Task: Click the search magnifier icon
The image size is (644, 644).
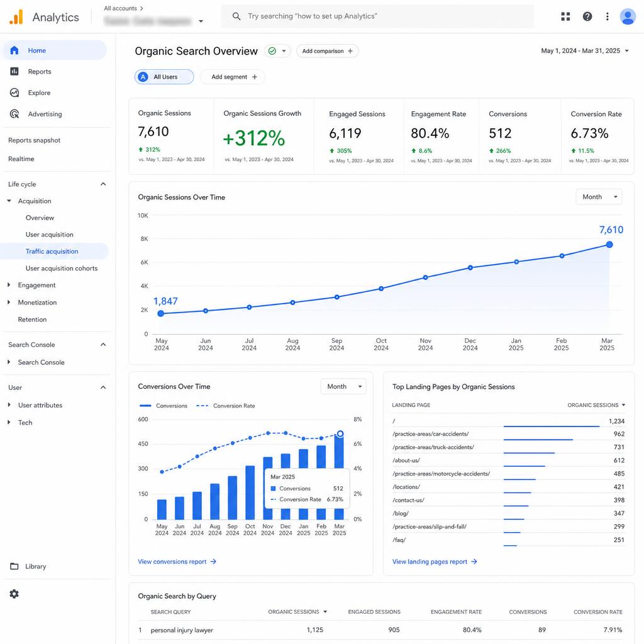Action: click(x=236, y=16)
